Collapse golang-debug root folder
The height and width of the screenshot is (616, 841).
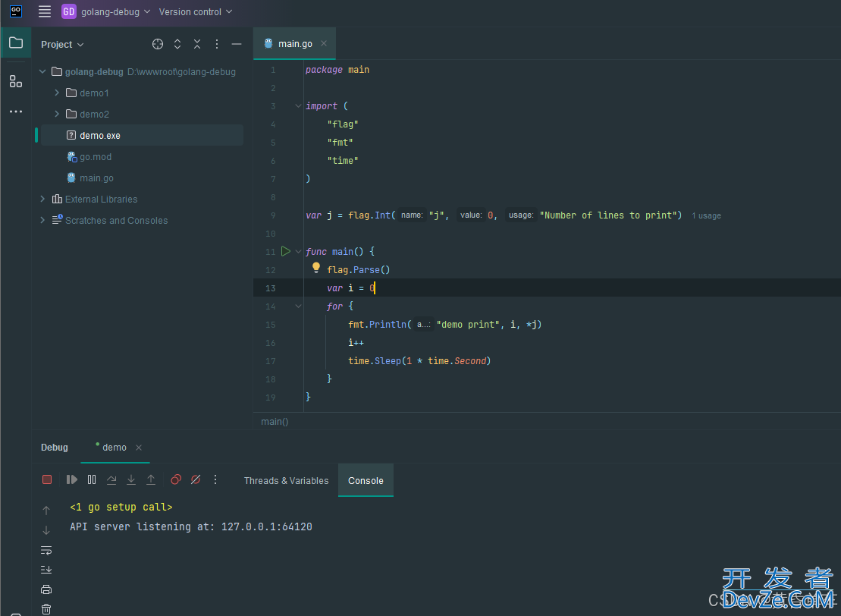(43, 71)
